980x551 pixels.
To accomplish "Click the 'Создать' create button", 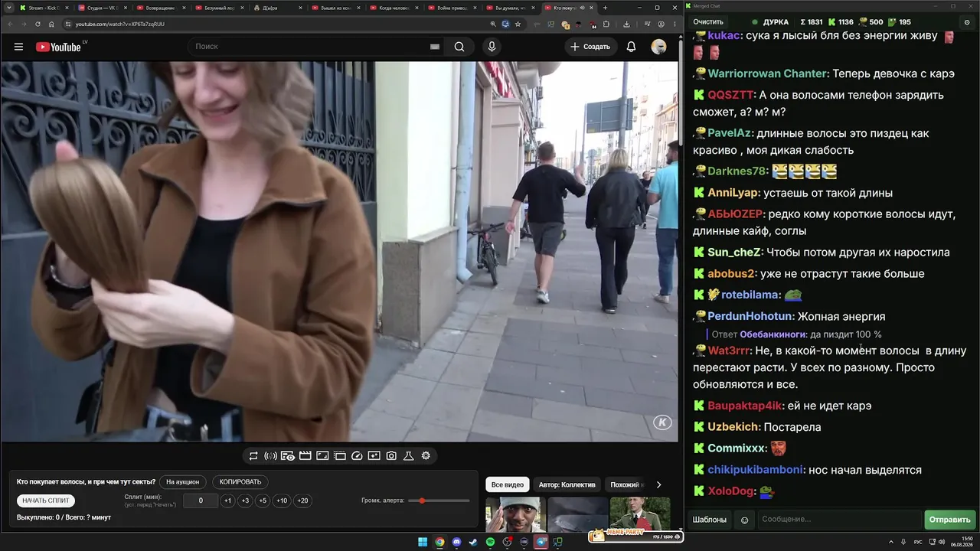I will tap(591, 47).
